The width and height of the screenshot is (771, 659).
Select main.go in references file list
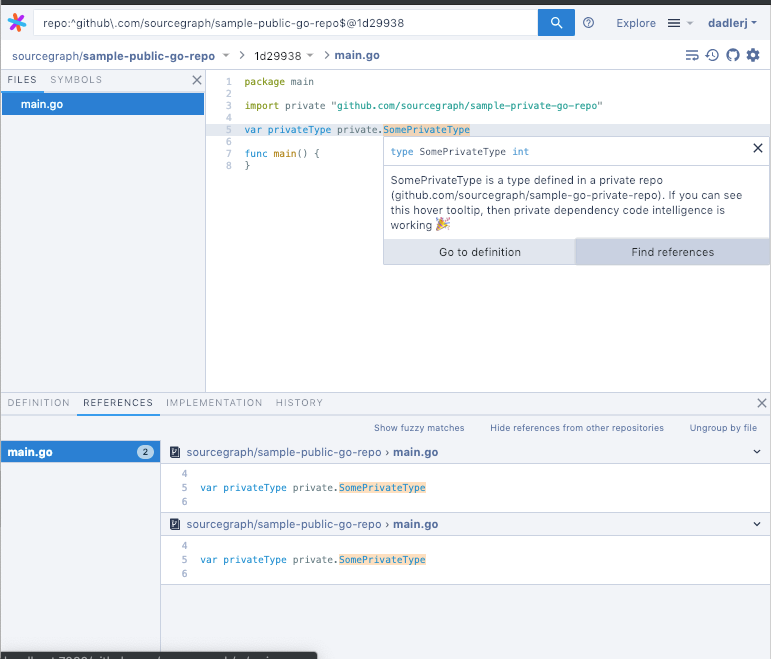pyautogui.click(x=81, y=452)
